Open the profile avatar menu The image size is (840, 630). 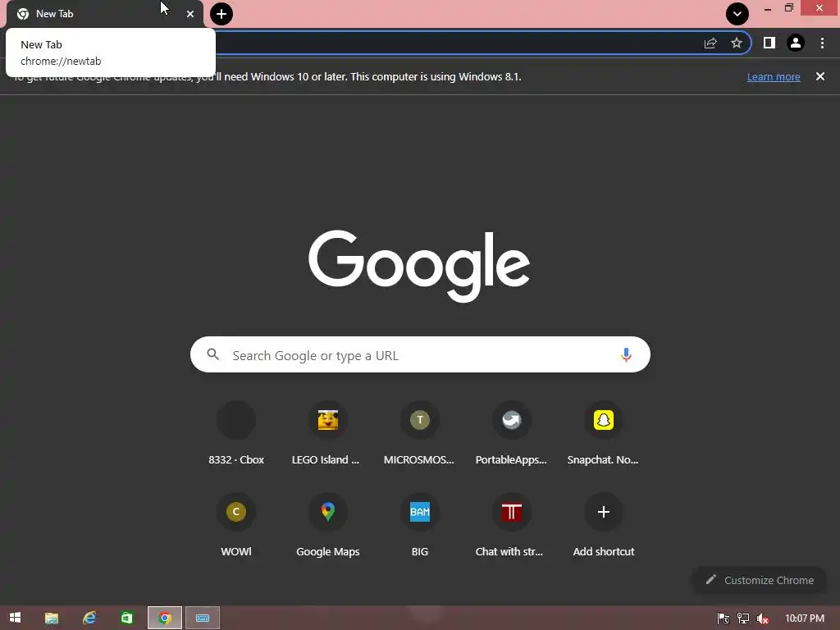point(796,43)
